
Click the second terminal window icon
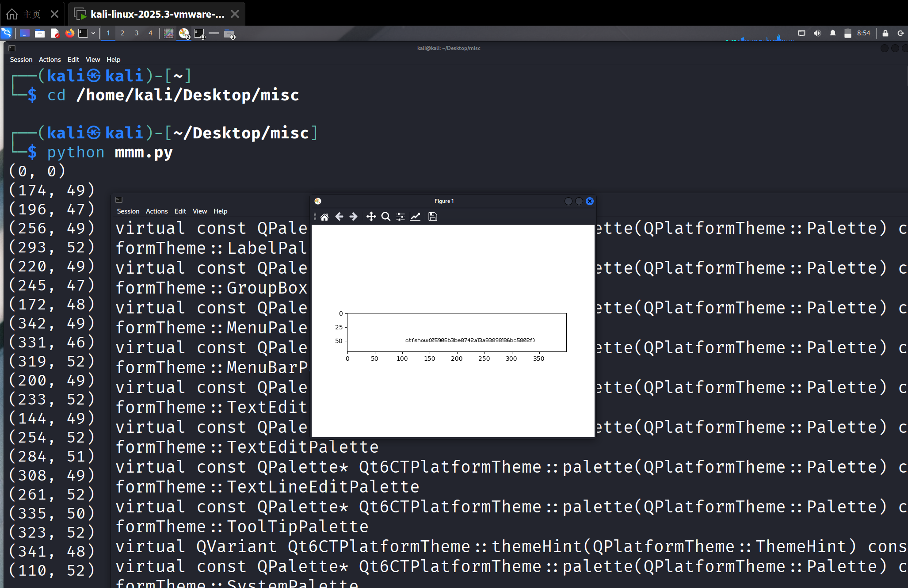(119, 200)
